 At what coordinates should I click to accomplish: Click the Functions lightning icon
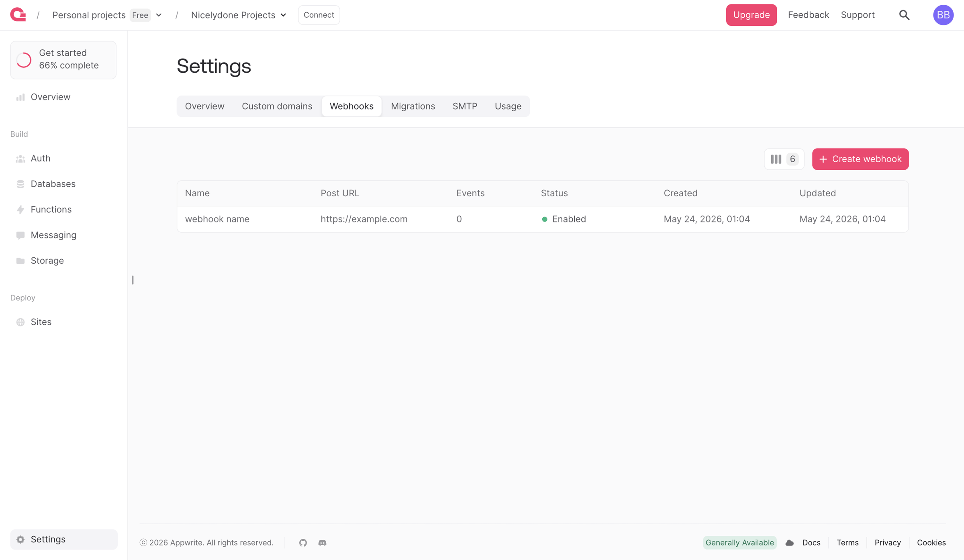(x=20, y=210)
